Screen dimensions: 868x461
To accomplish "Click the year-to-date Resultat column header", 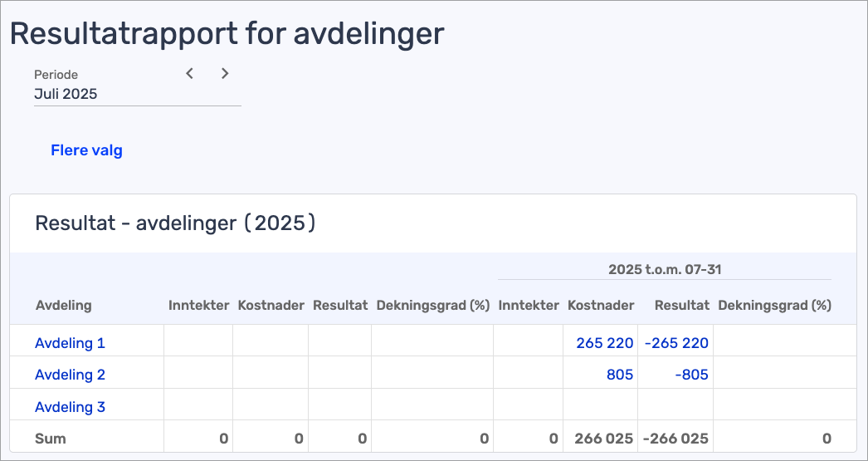I will pyautogui.click(x=681, y=305).
